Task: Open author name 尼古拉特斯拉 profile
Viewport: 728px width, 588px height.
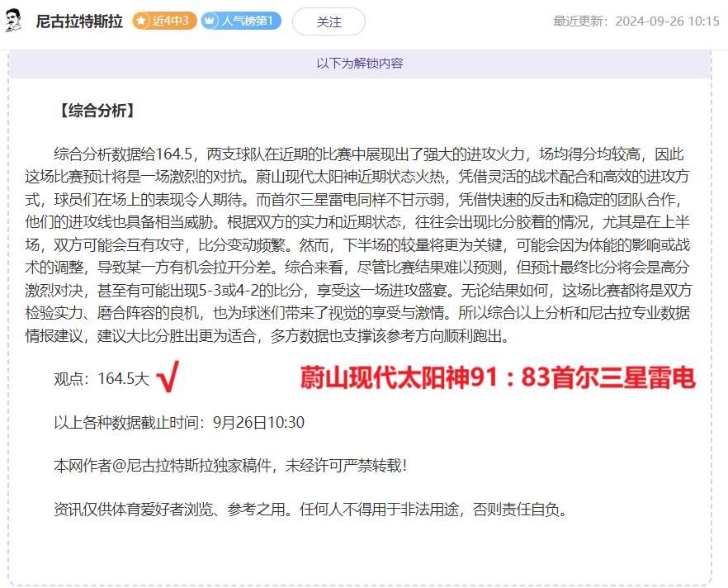Action: (x=79, y=21)
